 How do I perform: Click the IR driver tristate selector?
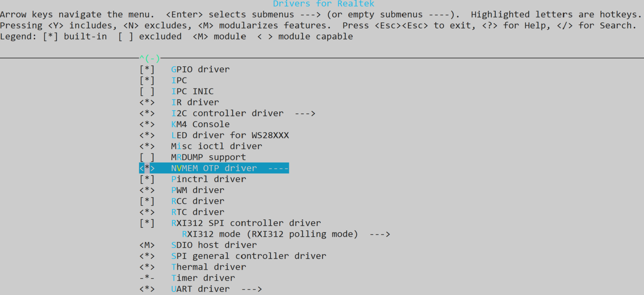(147, 102)
